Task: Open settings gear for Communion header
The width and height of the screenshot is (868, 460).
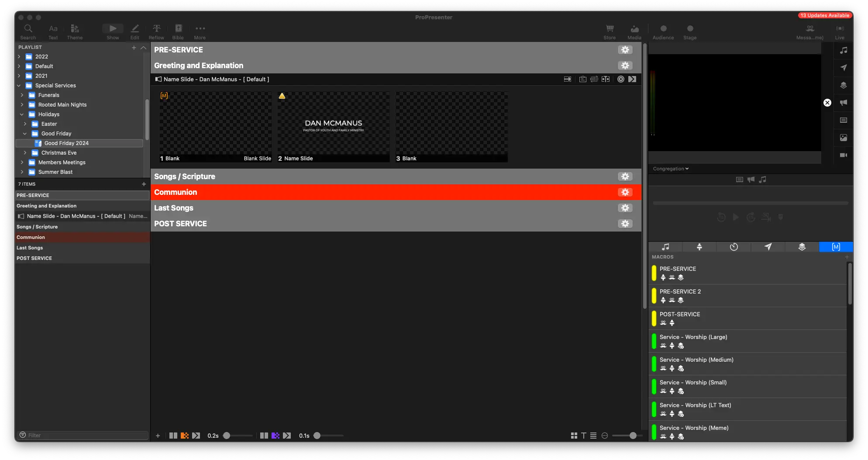Action: (x=625, y=192)
